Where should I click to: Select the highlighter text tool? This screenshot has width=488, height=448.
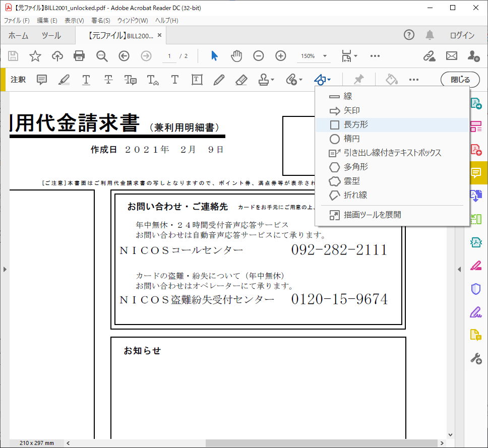pyautogui.click(x=64, y=80)
